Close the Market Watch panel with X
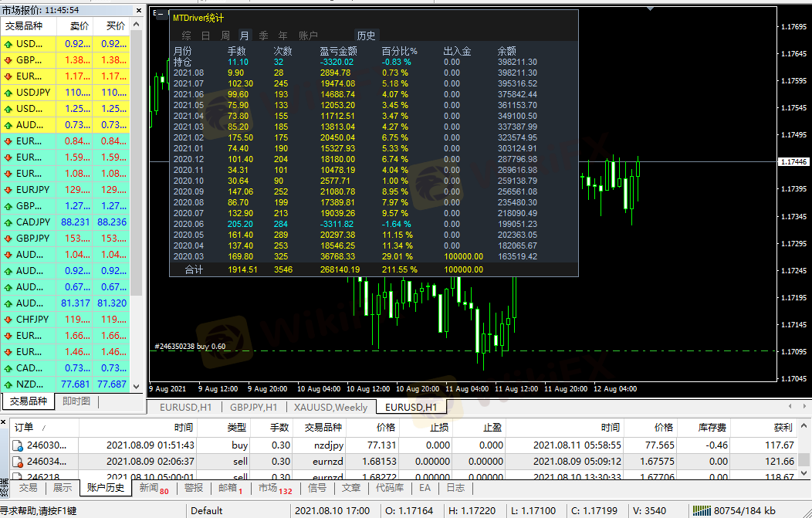812x518 pixels. click(137, 11)
